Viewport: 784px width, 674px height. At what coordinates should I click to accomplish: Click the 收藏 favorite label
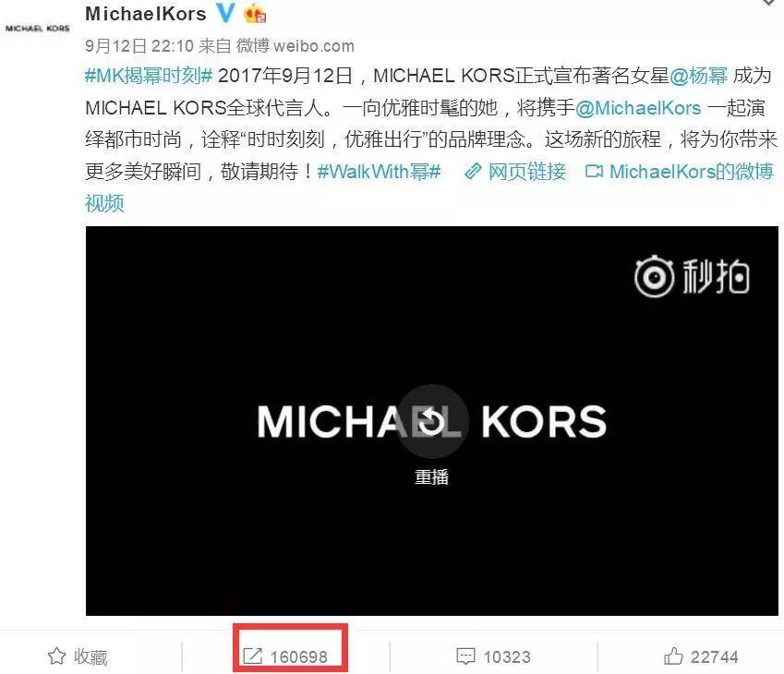(x=90, y=656)
